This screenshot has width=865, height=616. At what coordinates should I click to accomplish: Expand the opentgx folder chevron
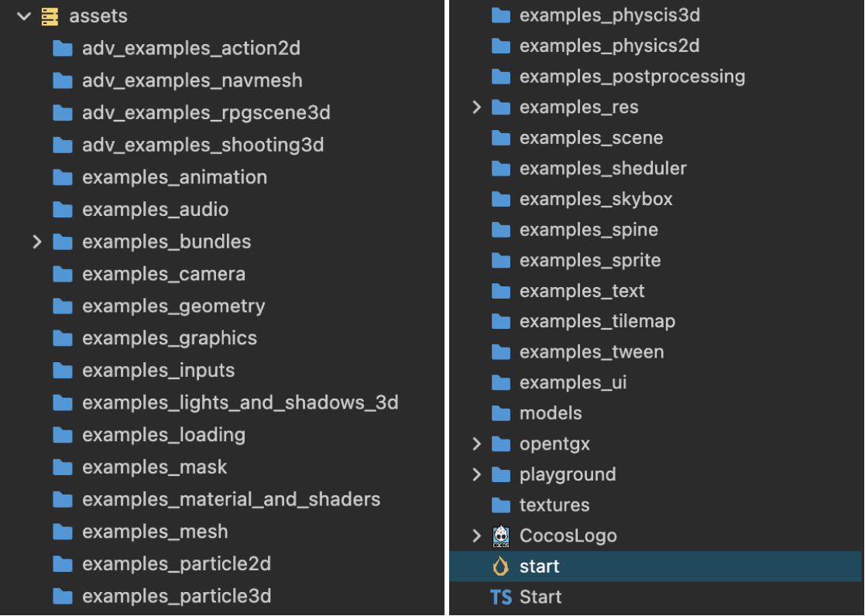[x=477, y=444]
